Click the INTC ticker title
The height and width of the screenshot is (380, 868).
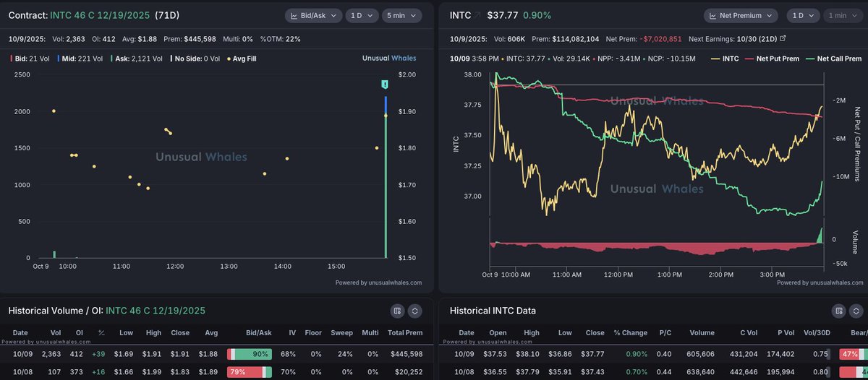(x=460, y=15)
